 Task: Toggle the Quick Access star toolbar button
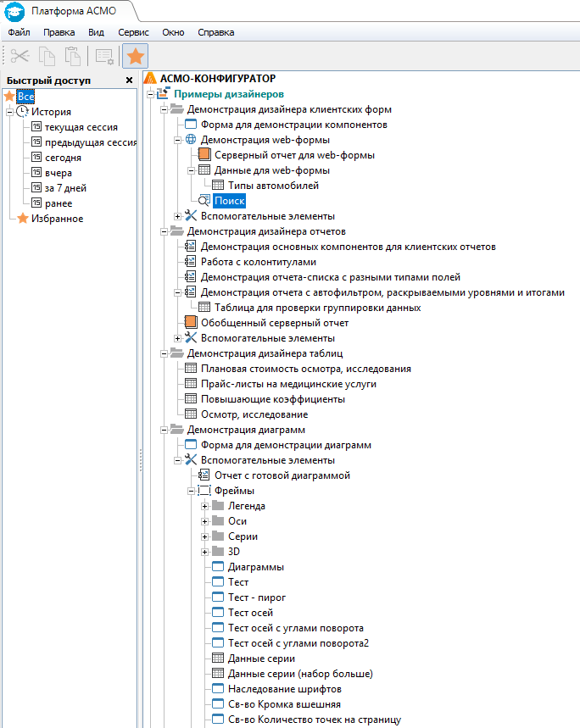point(135,56)
